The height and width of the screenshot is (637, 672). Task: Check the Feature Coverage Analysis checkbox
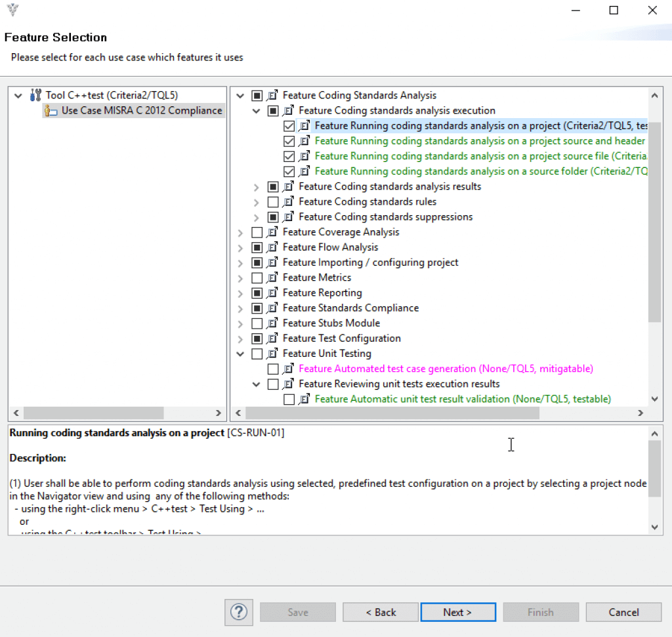(x=257, y=232)
